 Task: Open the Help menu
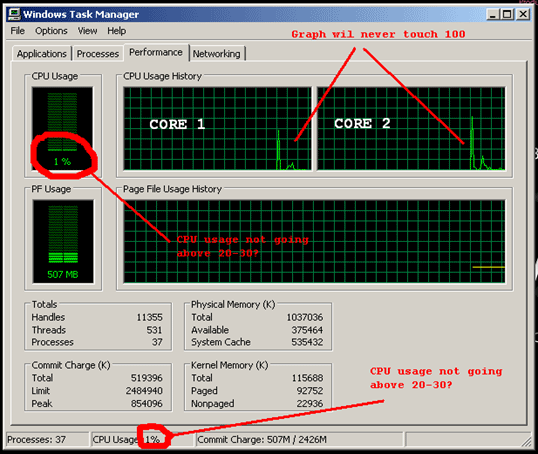(116, 31)
